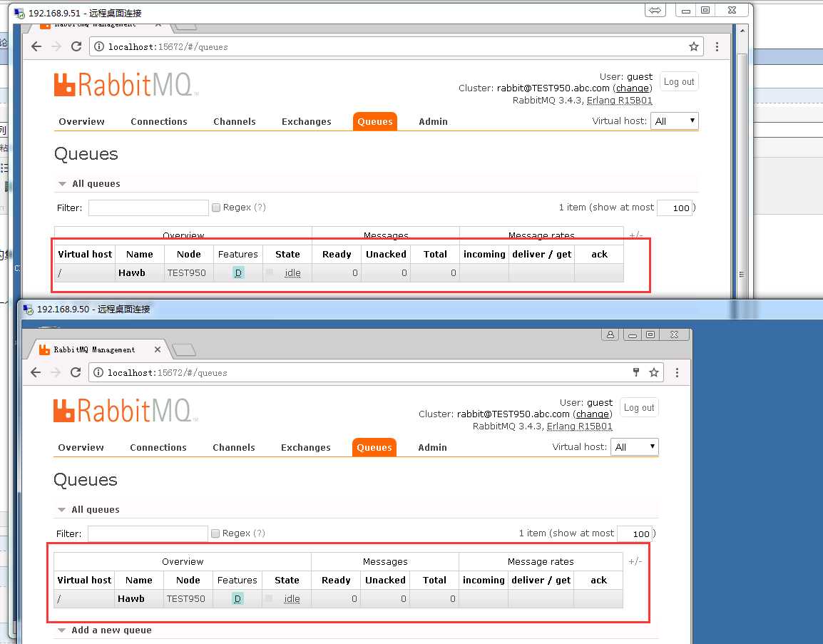
Task: Click Log out button in lower window
Action: (639, 408)
